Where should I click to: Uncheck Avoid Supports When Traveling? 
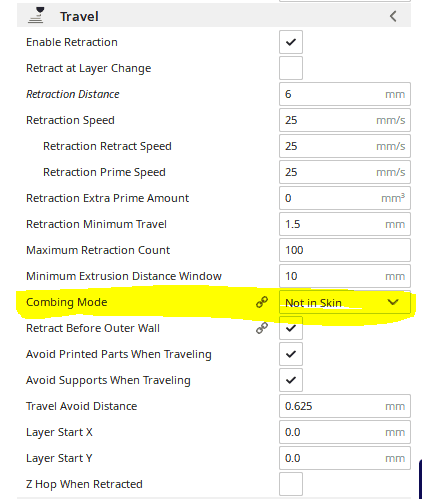click(x=291, y=380)
